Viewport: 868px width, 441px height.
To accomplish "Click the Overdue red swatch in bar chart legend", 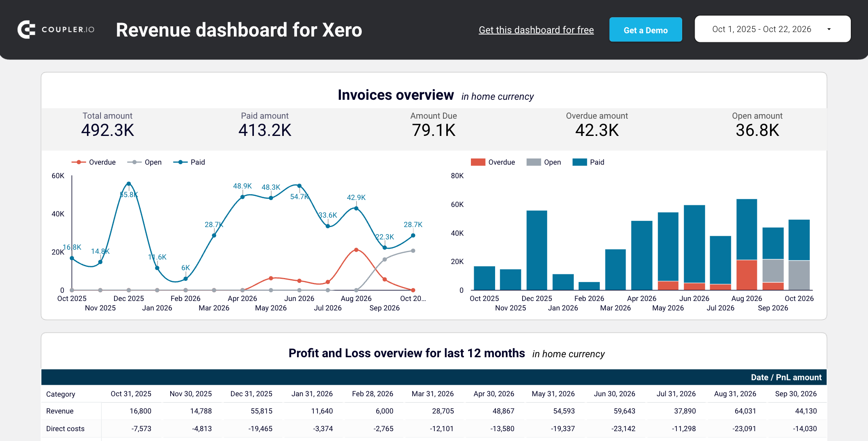I will click(478, 162).
